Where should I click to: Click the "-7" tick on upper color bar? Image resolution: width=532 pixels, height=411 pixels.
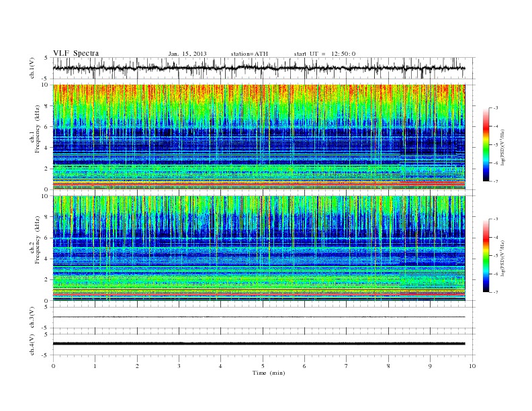pyautogui.click(x=496, y=181)
